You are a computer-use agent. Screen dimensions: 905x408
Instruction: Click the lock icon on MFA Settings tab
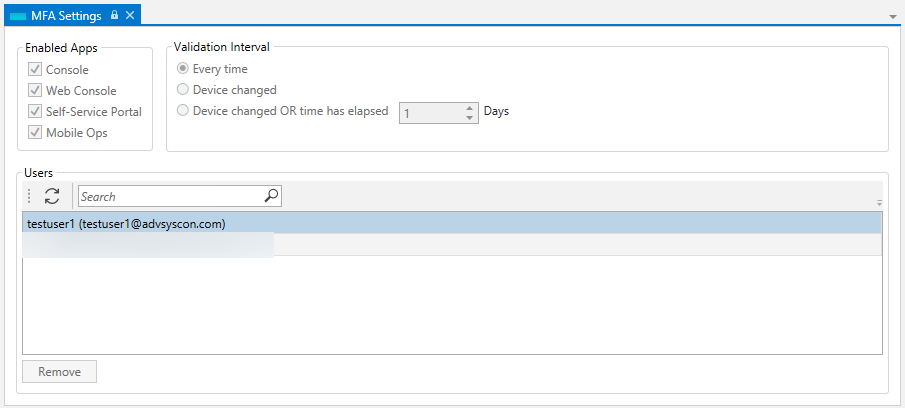(x=114, y=16)
